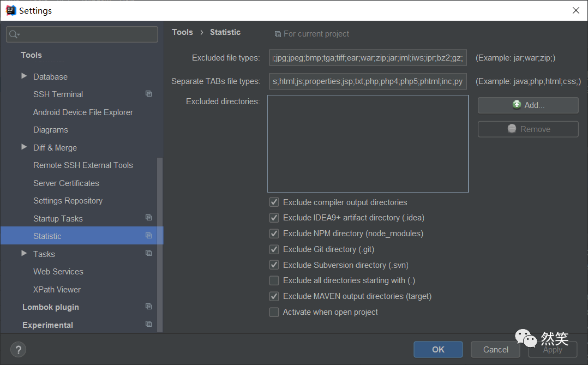Select XPath Viewer in the sidebar
Image resolution: width=588 pixels, height=365 pixels.
[57, 289]
